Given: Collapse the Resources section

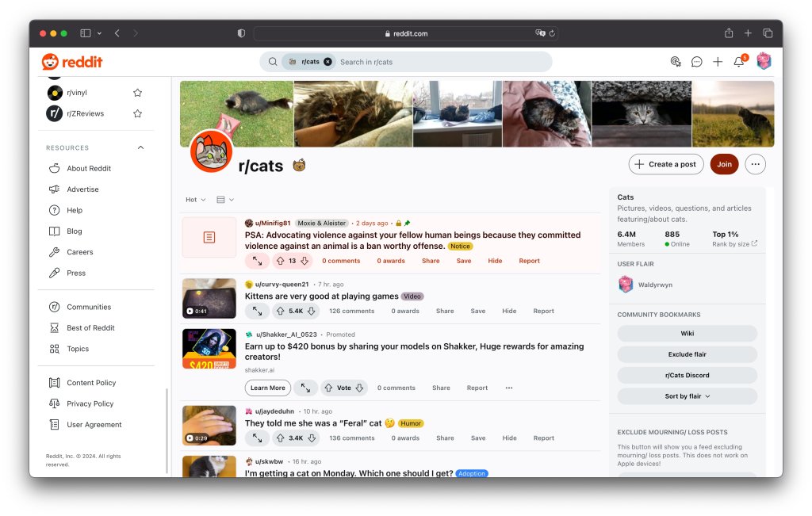Looking at the screenshot, I should [140, 147].
